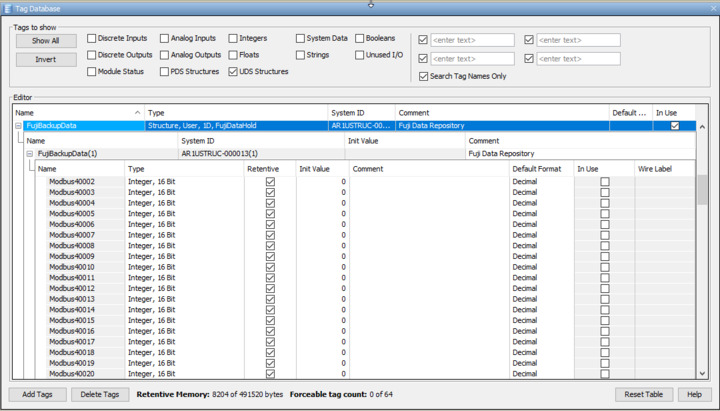The height and width of the screenshot is (411, 720).
Task: Click the first filter text input field
Action: point(471,41)
